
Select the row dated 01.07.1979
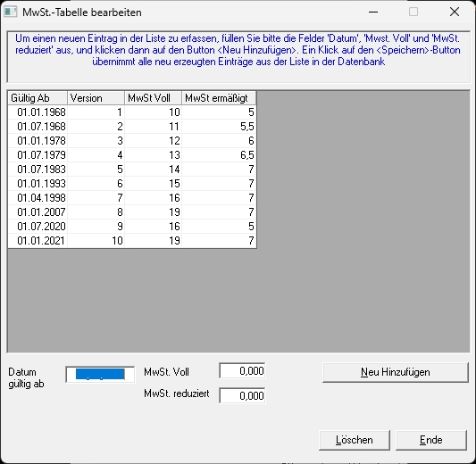pyautogui.click(x=132, y=155)
